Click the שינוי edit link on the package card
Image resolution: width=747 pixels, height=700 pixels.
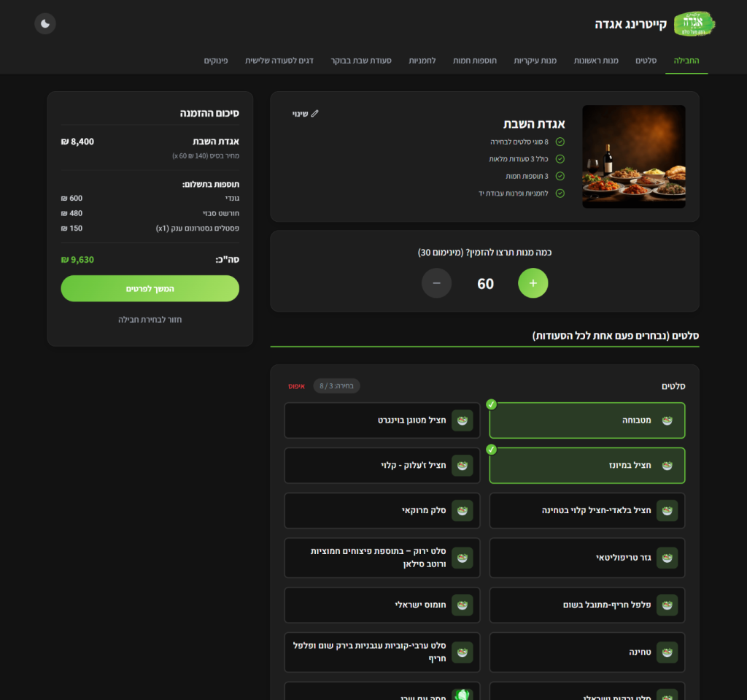coord(305,113)
